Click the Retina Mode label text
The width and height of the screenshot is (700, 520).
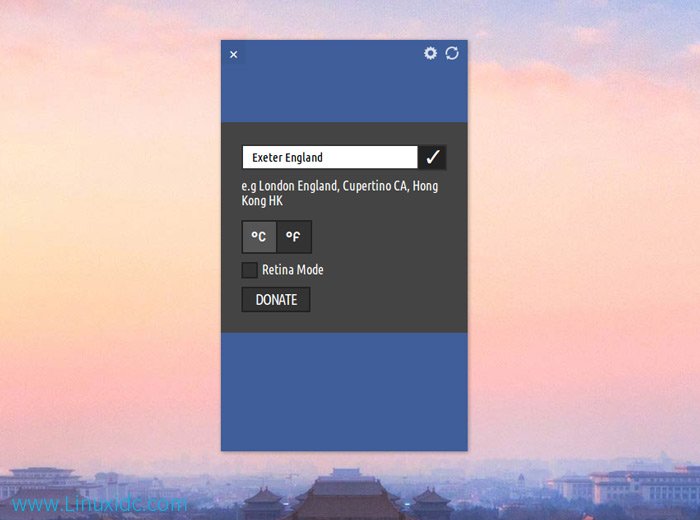tap(293, 270)
